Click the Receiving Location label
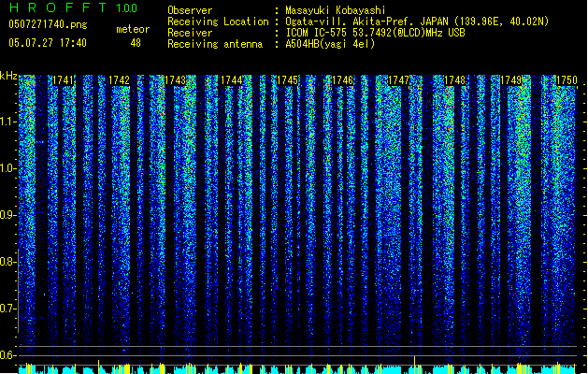Image resolution: width=588 pixels, height=374 pixels. (x=218, y=22)
